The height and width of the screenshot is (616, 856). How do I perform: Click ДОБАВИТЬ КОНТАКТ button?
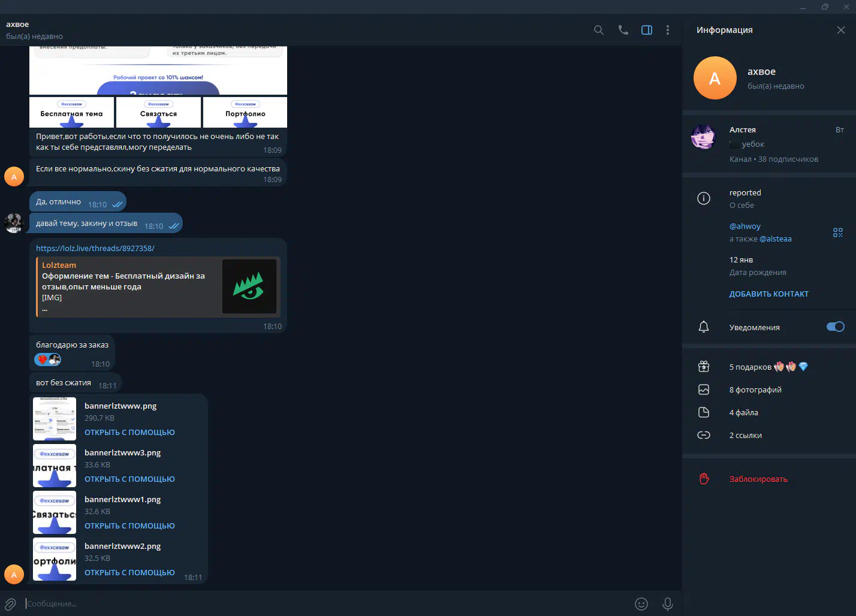point(769,294)
